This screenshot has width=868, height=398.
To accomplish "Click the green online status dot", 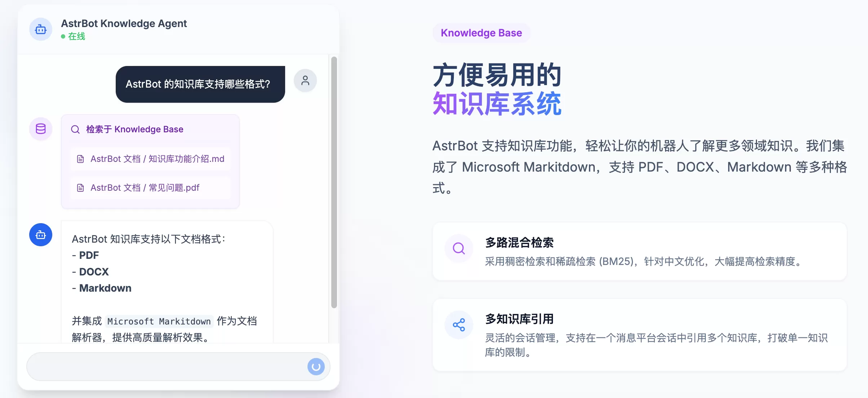I will click(63, 36).
